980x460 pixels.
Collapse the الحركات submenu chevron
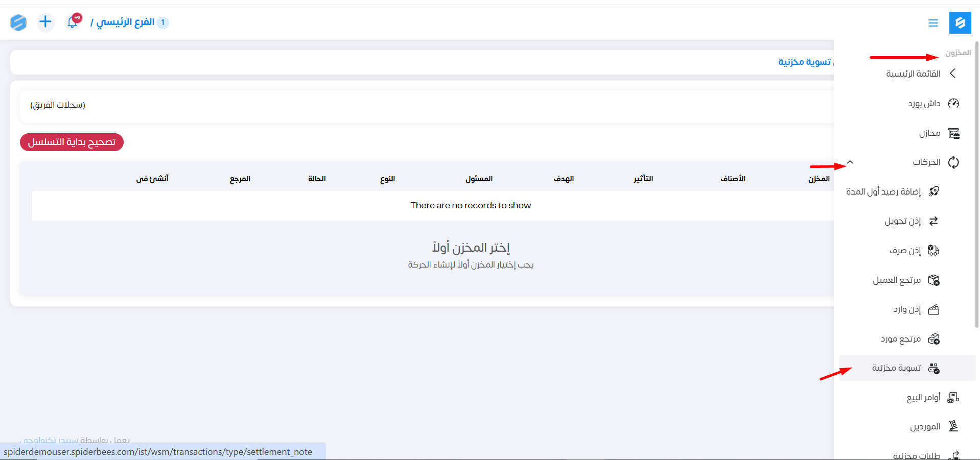click(850, 162)
